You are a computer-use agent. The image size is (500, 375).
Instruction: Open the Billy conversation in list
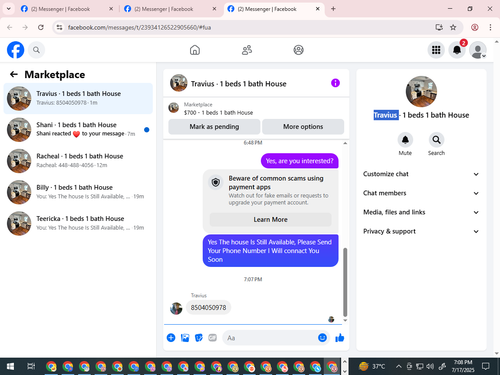click(x=78, y=192)
